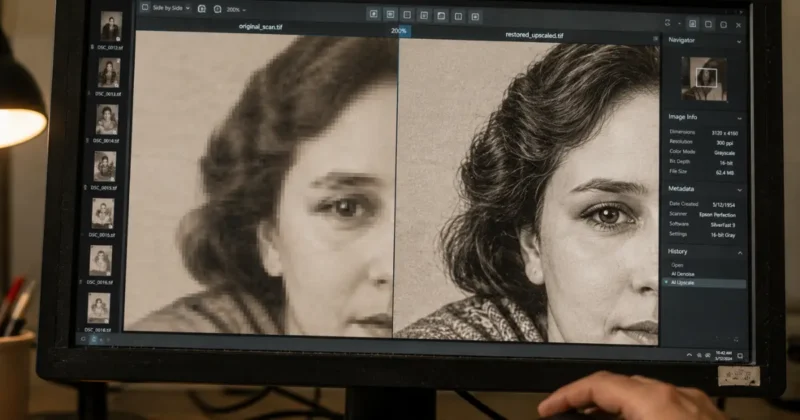Open the small arrow beside the sync icon
800x420 pixels.
(679, 23)
